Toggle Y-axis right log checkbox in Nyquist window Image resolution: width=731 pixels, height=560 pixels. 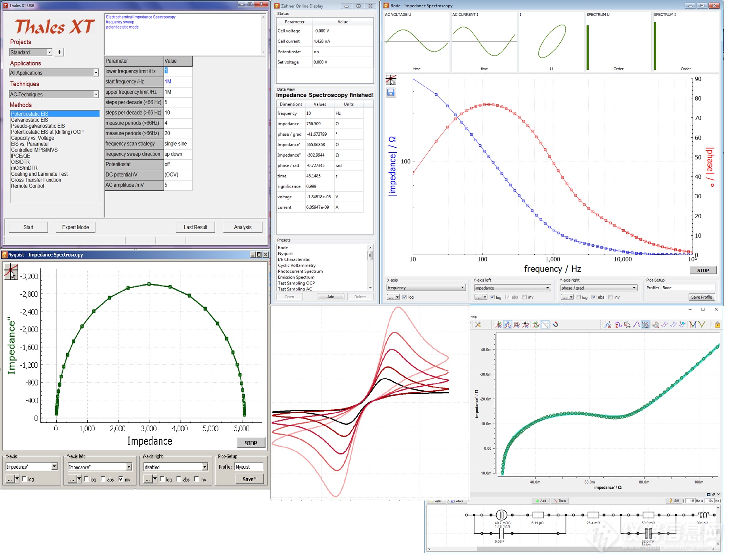pos(162,479)
